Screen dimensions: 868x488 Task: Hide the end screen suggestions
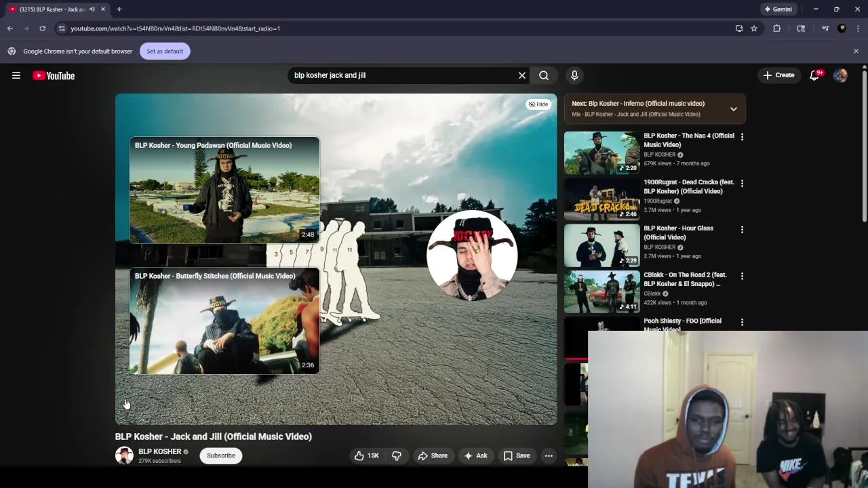click(538, 104)
